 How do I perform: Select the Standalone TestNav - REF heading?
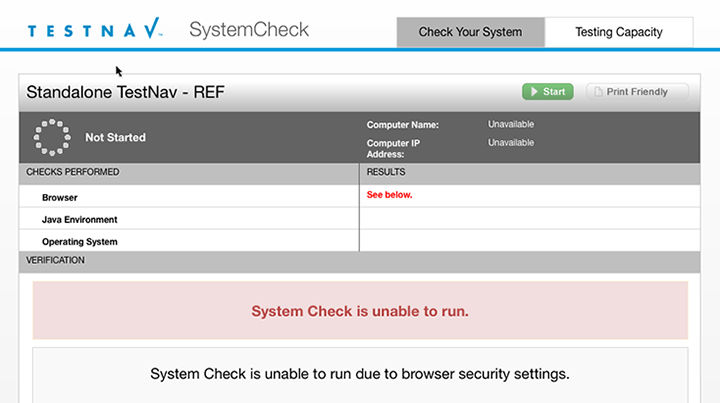click(x=124, y=93)
